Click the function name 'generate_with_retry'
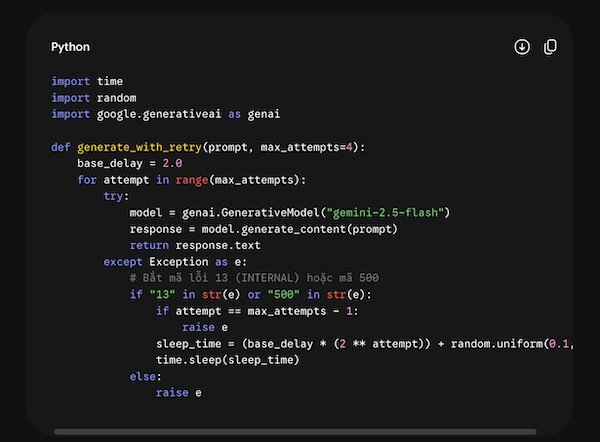 click(139, 147)
